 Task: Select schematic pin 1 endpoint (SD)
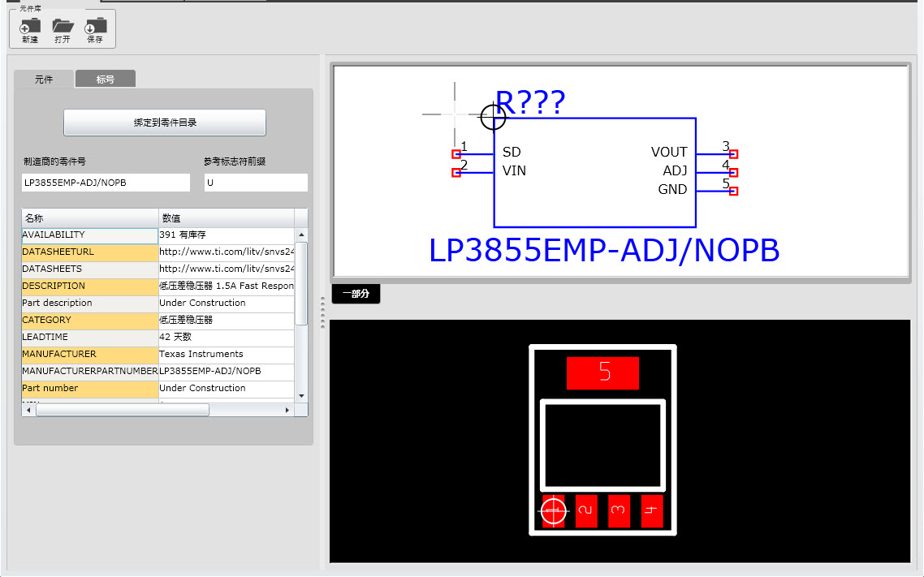456,154
